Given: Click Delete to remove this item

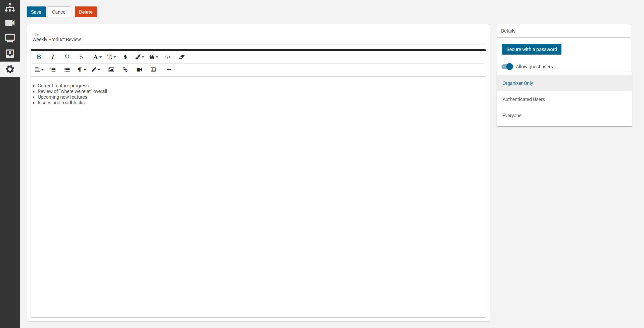Looking at the screenshot, I should coord(86,12).
